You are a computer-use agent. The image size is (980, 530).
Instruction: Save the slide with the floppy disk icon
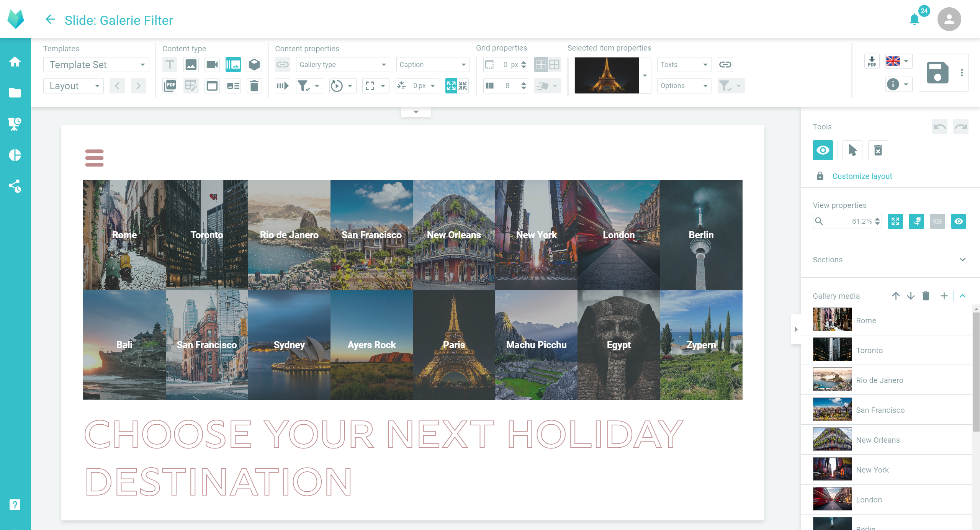(937, 72)
